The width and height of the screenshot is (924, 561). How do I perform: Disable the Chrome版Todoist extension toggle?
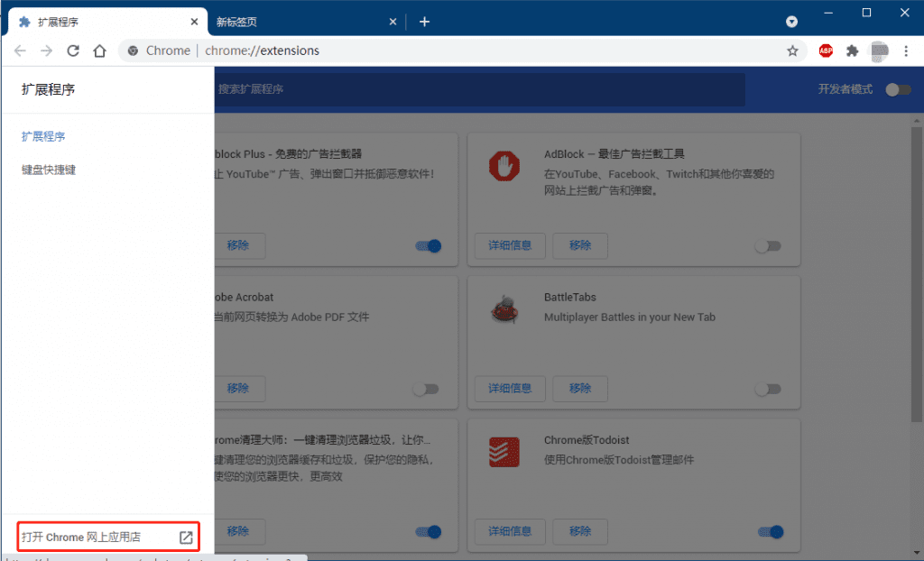click(771, 532)
